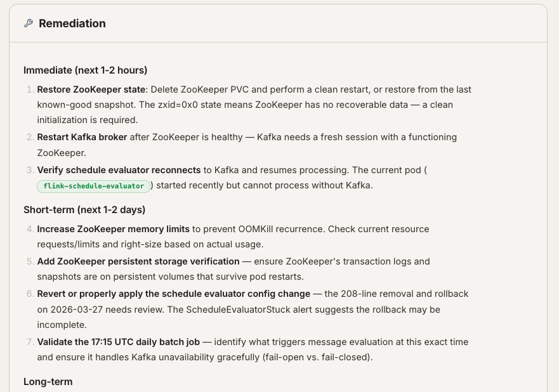Click the bold text Restore ZooKeeper state
This screenshot has height=392, width=559.
pyautogui.click(x=91, y=89)
